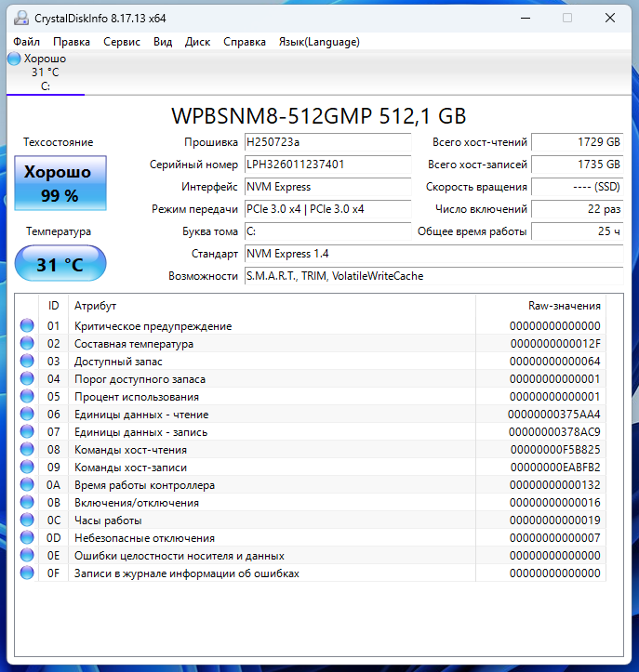Select row Команды хост-чтения
639x672 pixels.
point(311,450)
